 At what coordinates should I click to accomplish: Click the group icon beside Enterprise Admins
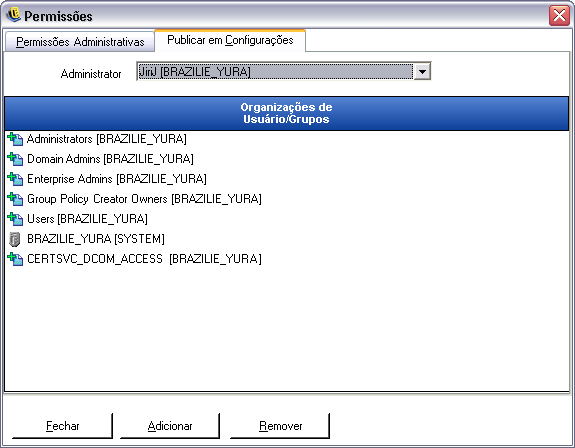tap(15, 179)
